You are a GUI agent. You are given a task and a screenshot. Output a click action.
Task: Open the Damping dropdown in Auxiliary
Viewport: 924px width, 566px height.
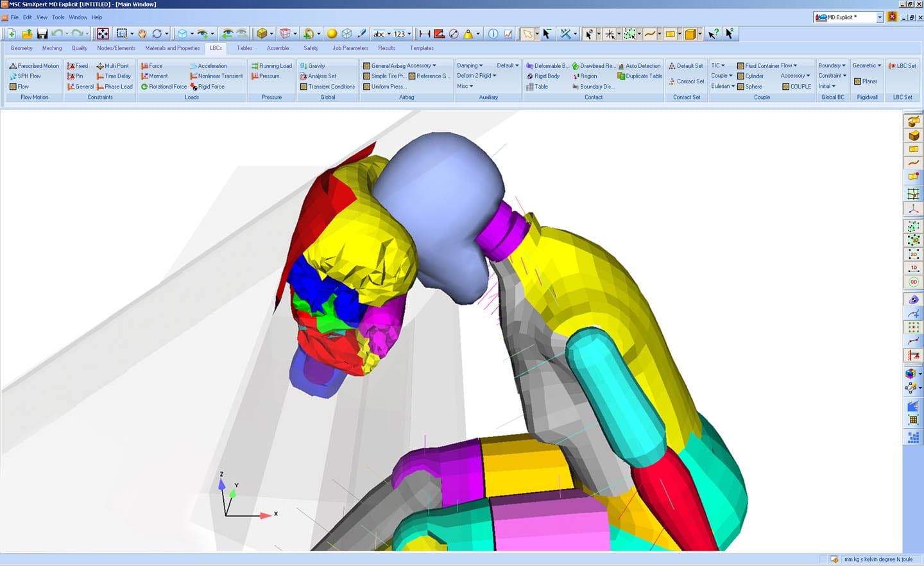[x=469, y=65]
